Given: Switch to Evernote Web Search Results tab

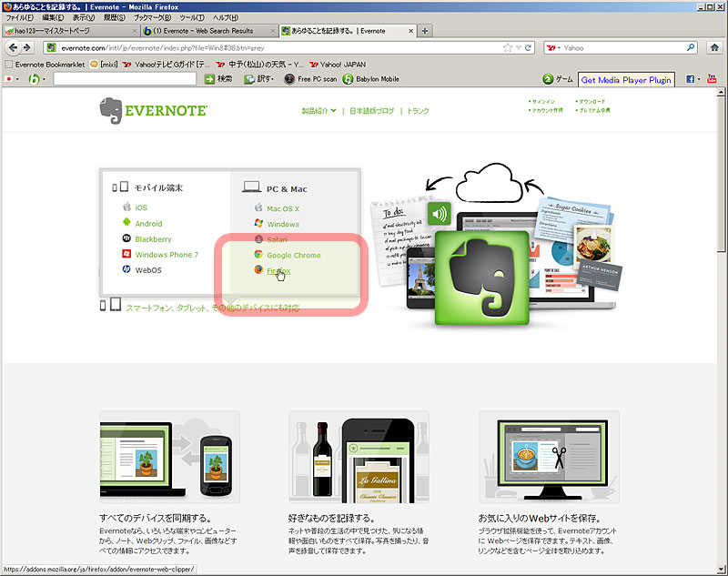Looking at the screenshot, I should 209,31.
